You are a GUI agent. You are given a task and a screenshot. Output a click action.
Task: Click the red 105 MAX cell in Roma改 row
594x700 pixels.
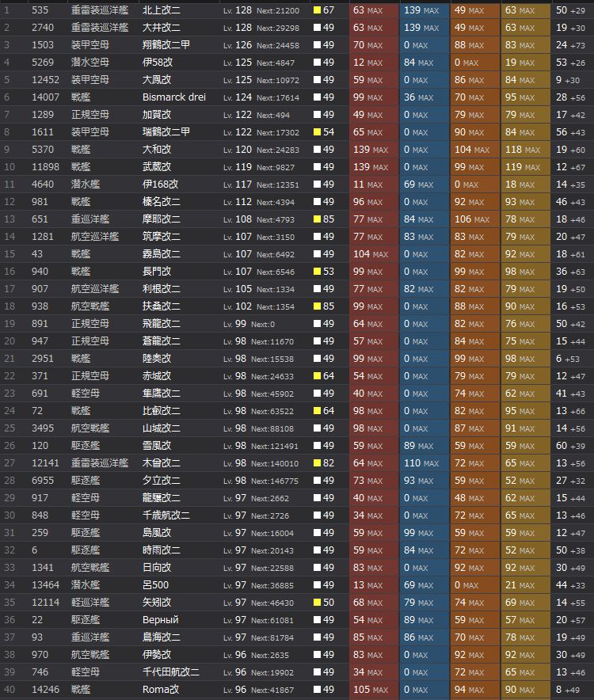click(x=373, y=689)
